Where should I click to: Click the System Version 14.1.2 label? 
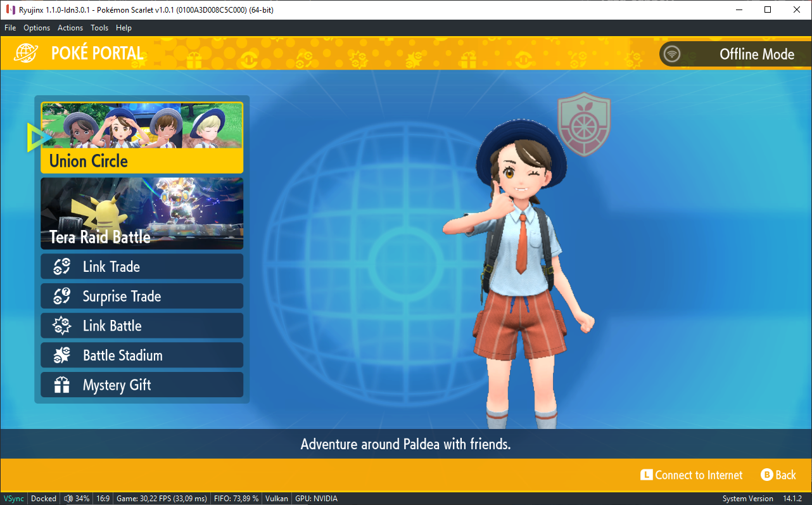point(762,499)
